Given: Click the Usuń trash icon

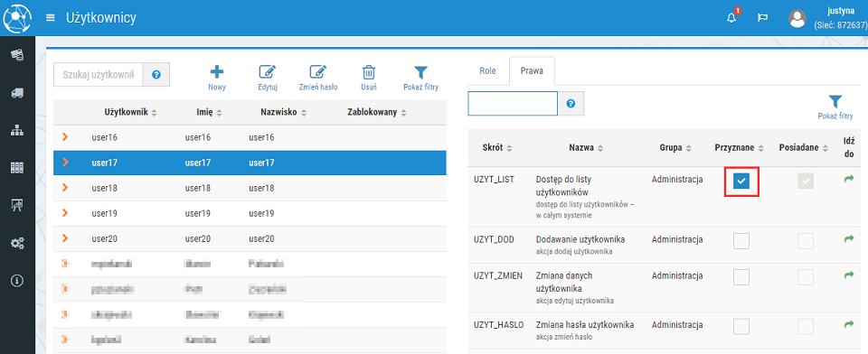Looking at the screenshot, I should [369, 72].
